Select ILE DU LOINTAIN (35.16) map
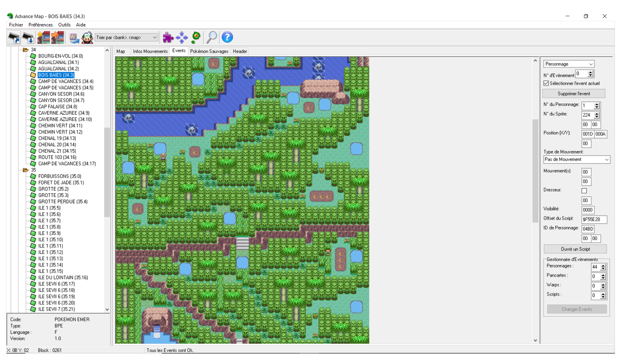The image size is (618, 364). click(x=63, y=278)
